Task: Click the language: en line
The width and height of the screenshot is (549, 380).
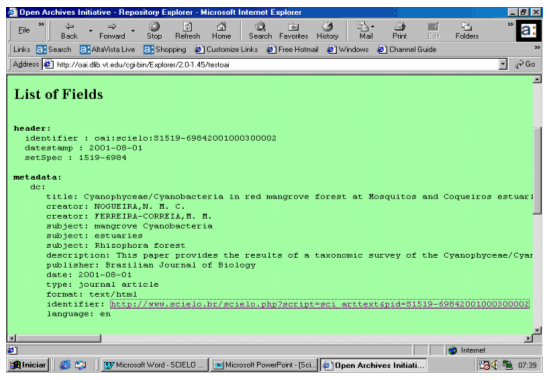Action: coord(79,314)
